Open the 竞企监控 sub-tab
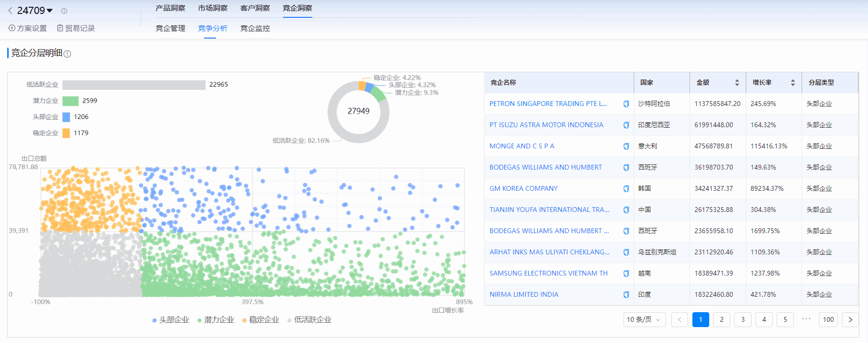 click(x=255, y=28)
